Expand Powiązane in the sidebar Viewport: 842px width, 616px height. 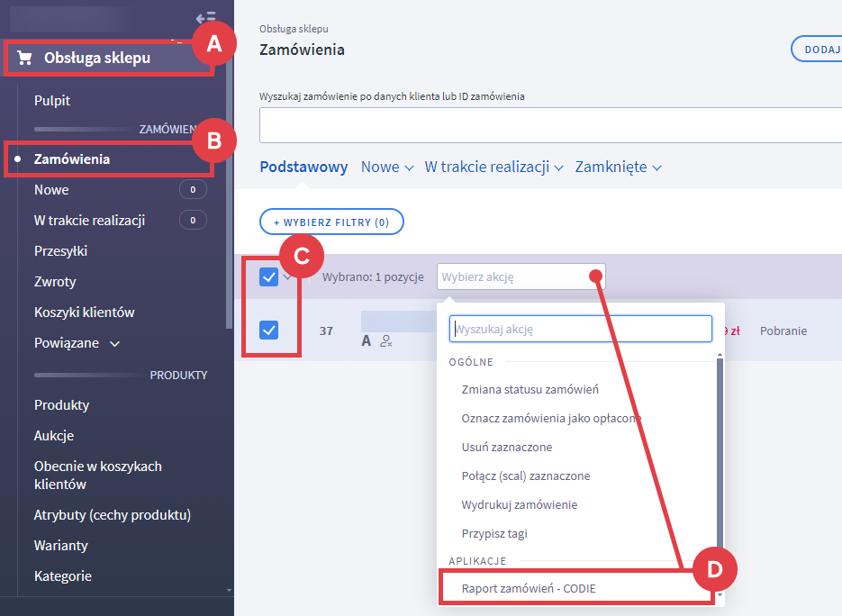pyautogui.click(x=77, y=343)
